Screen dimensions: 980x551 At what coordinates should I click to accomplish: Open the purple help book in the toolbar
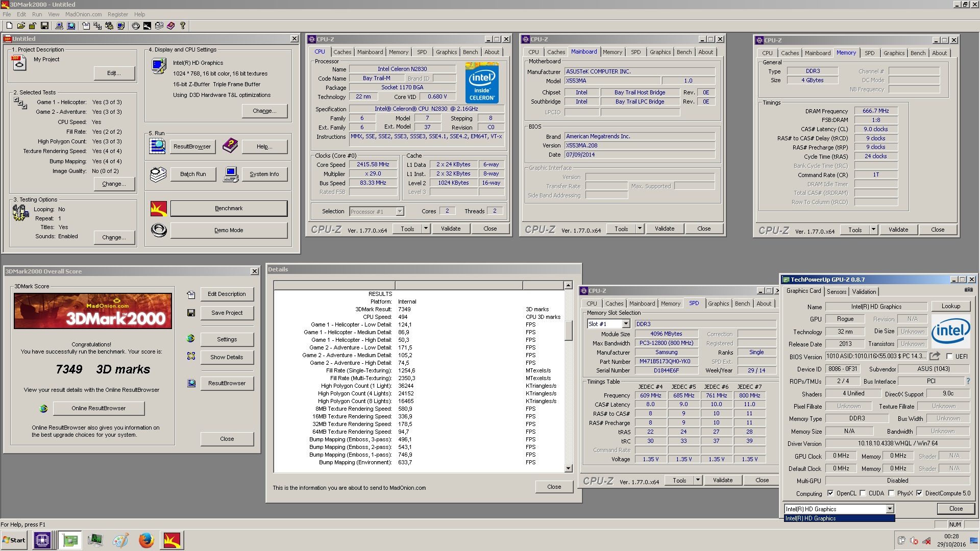[171, 26]
